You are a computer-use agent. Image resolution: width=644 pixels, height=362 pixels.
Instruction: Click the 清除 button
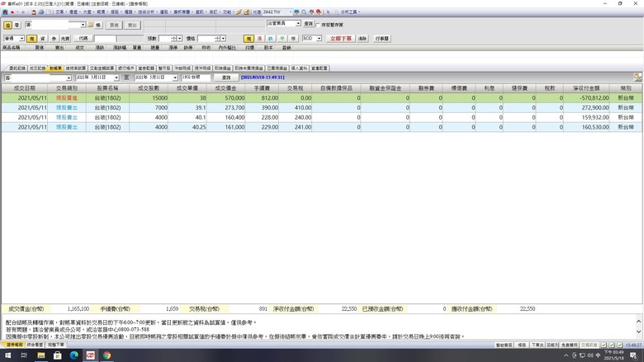(x=362, y=39)
